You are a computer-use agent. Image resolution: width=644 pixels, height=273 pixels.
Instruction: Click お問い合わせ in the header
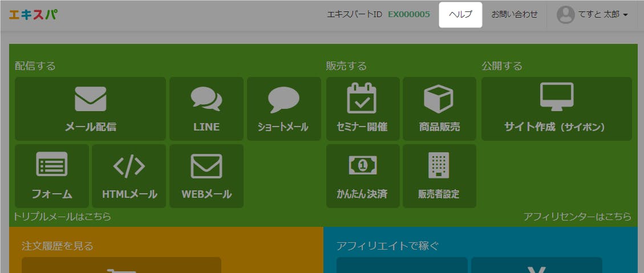coord(515,15)
